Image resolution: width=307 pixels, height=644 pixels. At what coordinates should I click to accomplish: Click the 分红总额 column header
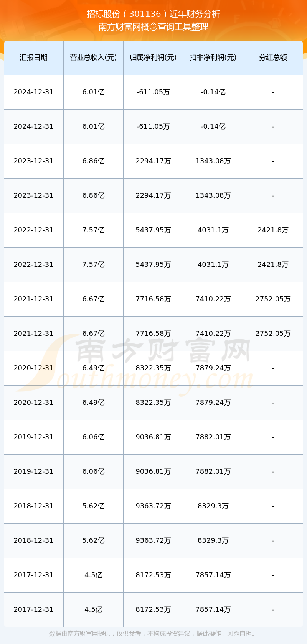coord(273,58)
